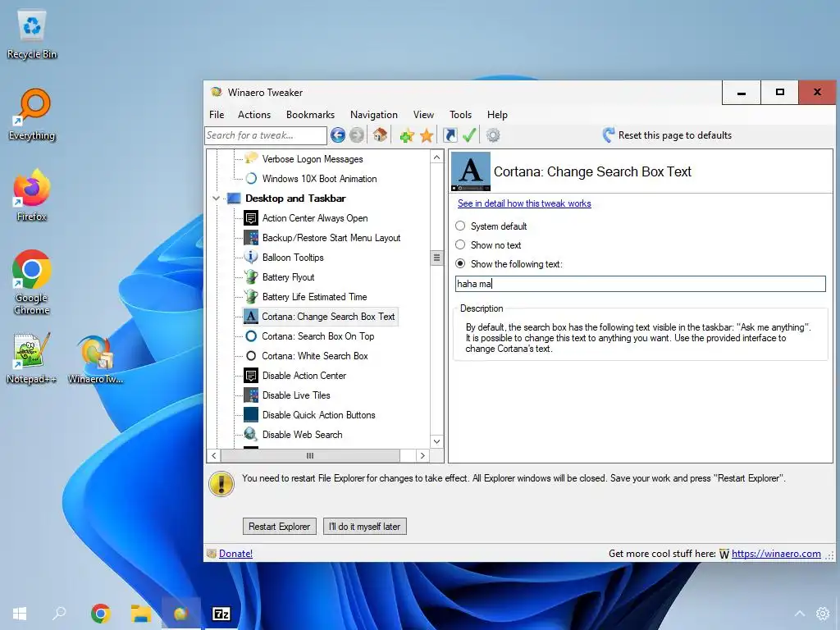
Task: Select Cortana: White Search Box
Action: [x=314, y=356]
